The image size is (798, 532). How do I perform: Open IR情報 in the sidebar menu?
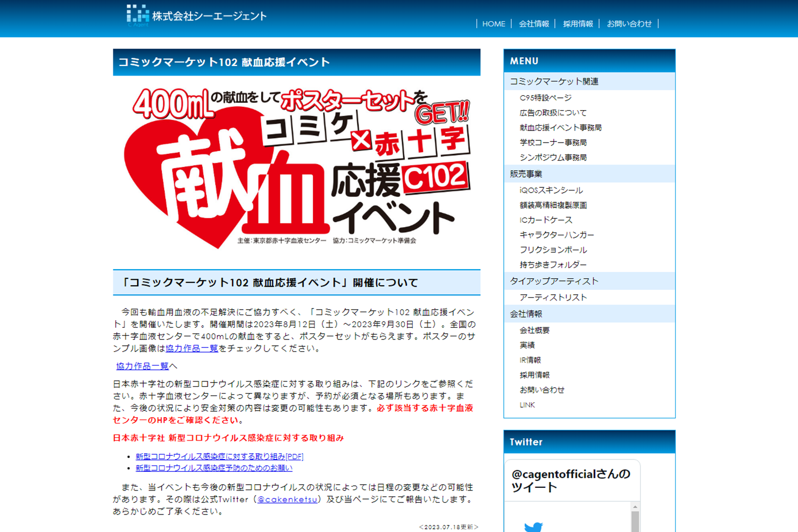click(530, 360)
